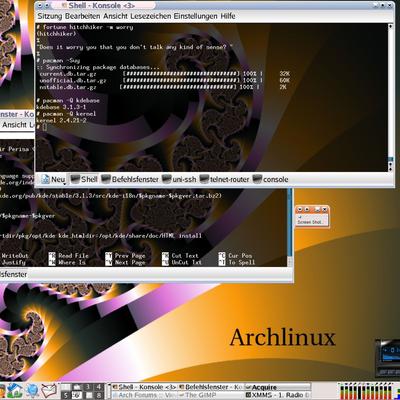Open the Ansicht menu in front Konsole

pyautogui.click(x=115, y=16)
